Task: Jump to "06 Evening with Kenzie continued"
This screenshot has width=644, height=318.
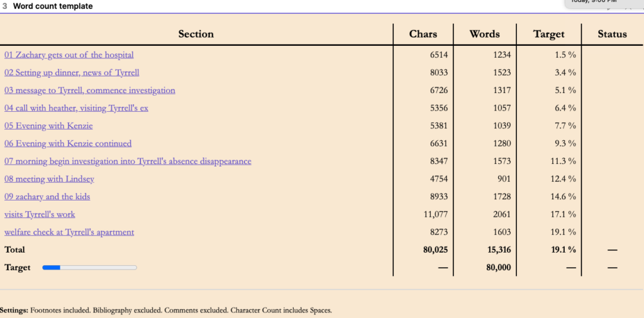Action: tap(68, 143)
